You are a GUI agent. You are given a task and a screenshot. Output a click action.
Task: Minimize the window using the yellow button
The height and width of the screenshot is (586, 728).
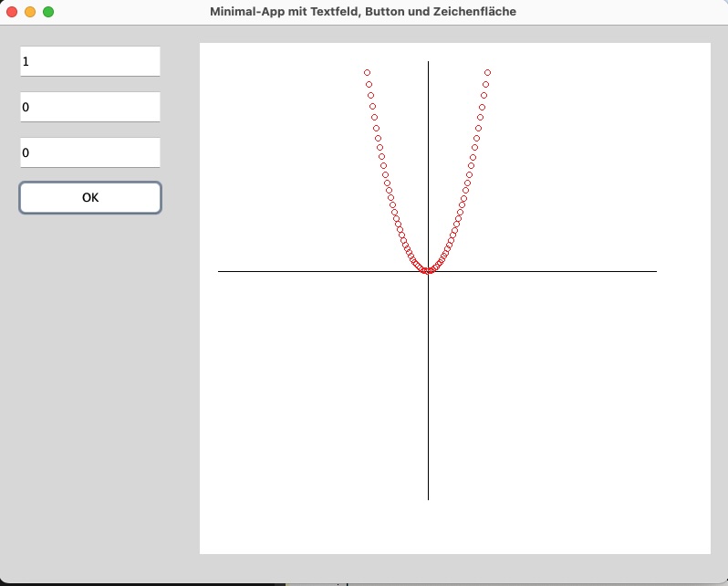[x=30, y=12]
